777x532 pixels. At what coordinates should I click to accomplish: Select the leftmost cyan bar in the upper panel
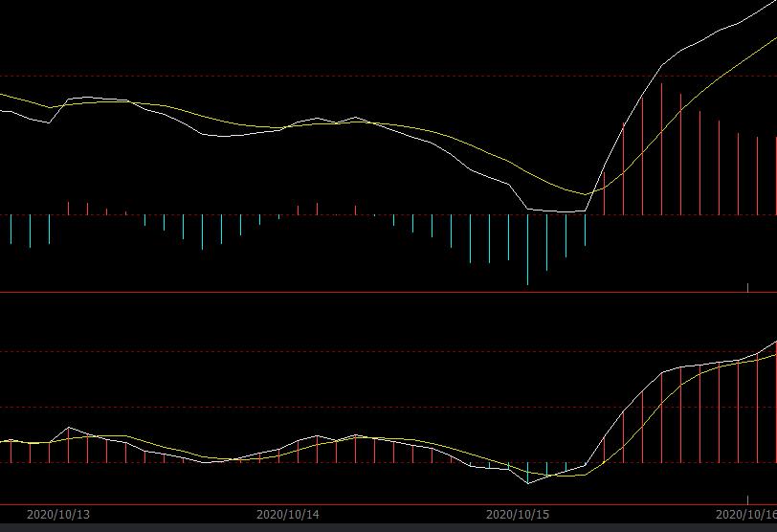[11, 229]
